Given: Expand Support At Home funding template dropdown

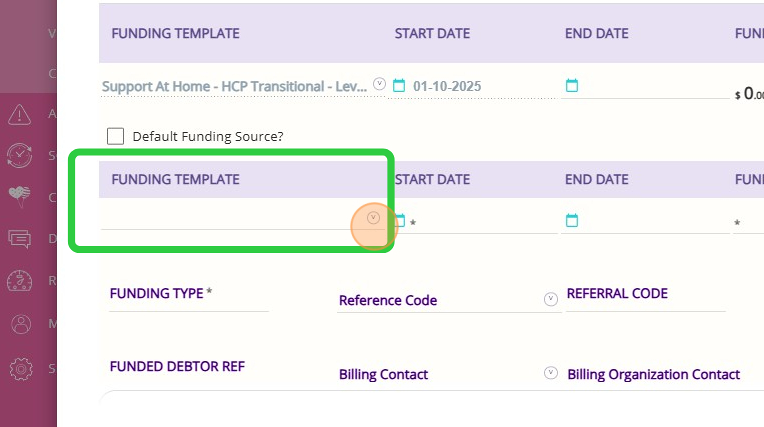Looking at the screenshot, I should point(379,85).
